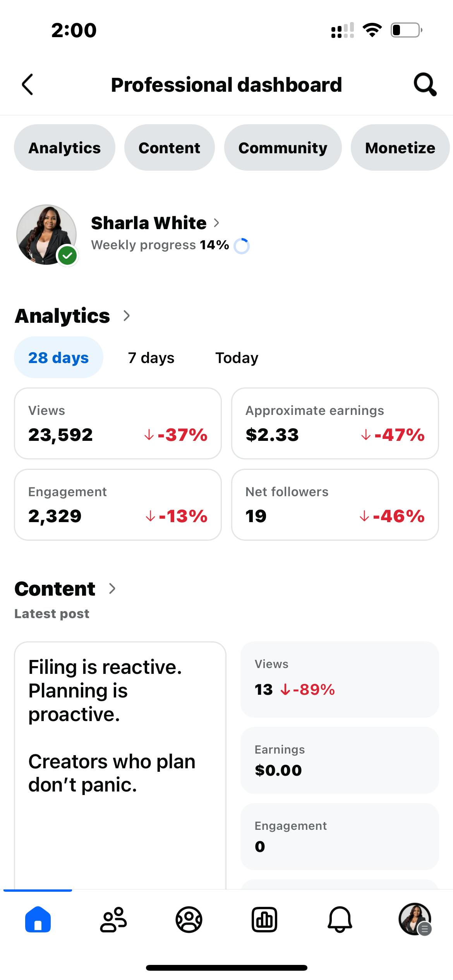This screenshot has width=453, height=980.
Task: Tap the back arrow icon
Action: click(x=27, y=84)
